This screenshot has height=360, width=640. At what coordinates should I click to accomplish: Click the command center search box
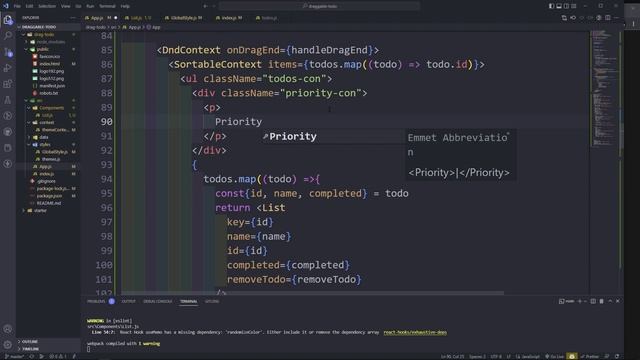pos(319,6)
